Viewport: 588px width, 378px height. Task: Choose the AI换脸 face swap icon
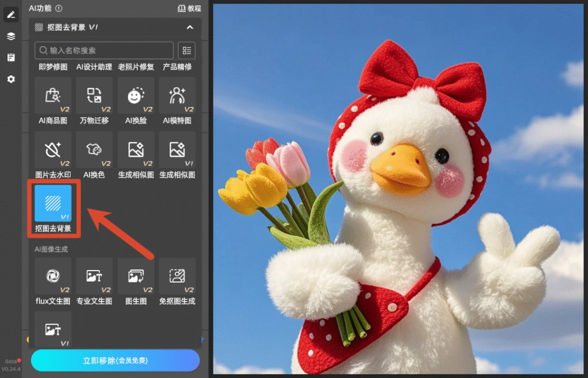[x=136, y=95]
